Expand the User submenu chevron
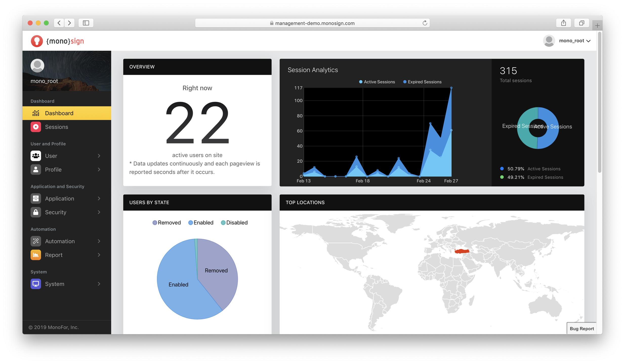The width and height of the screenshot is (625, 364). [99, 156]
